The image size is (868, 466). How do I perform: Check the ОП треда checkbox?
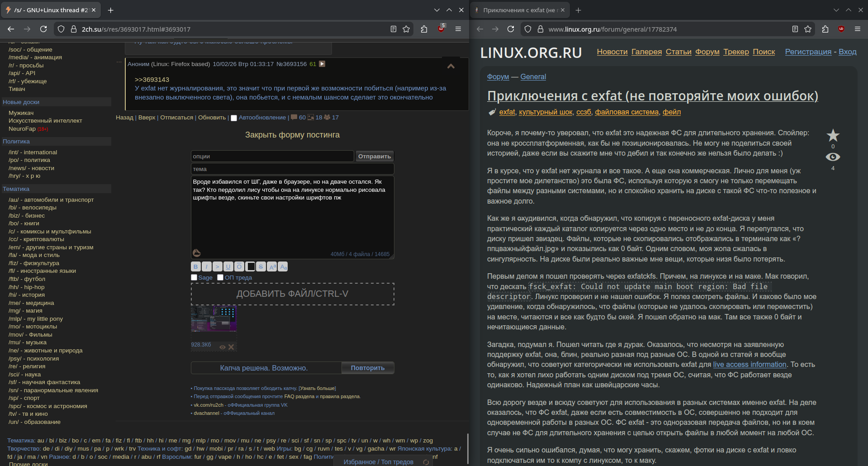click(x=220, y=277)
